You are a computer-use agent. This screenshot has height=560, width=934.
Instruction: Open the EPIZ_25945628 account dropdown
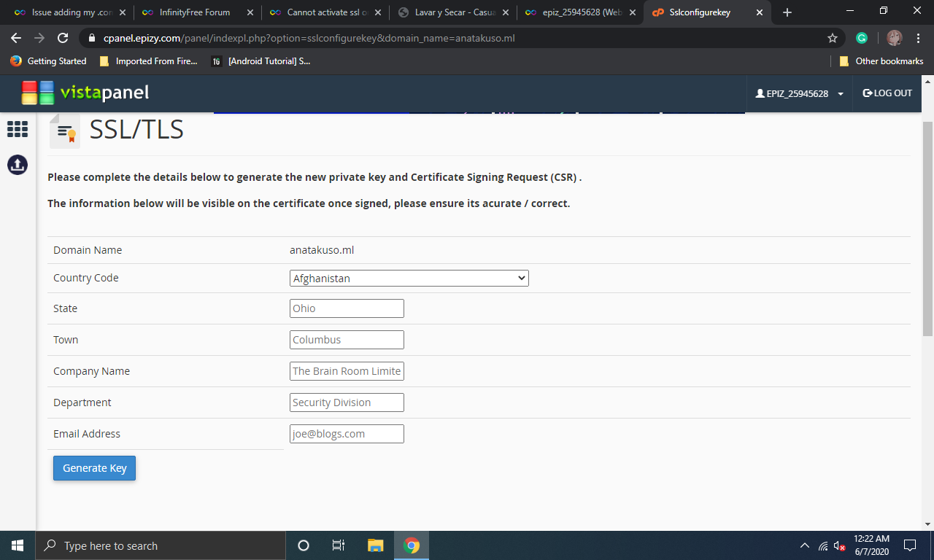click(x=800, y=93)
